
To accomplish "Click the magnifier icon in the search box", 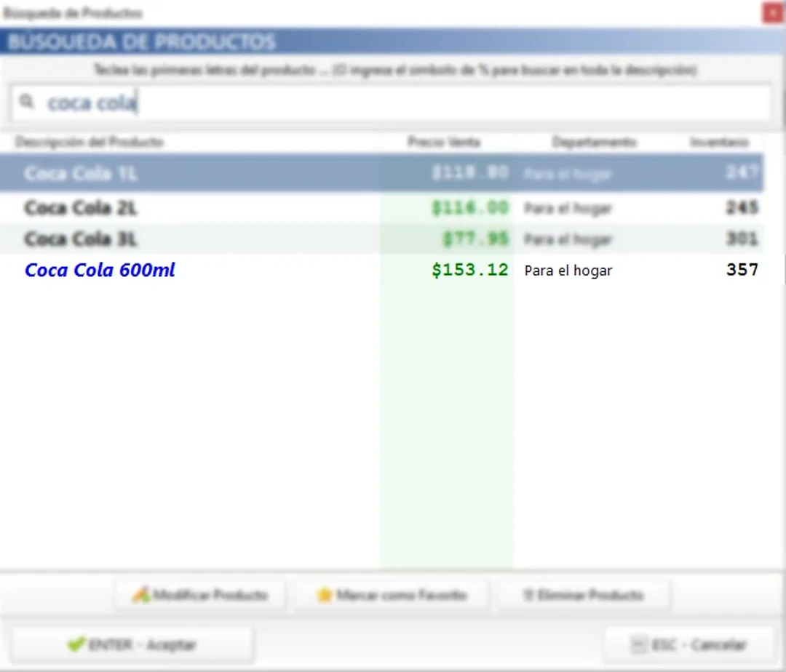I will (27, 103).
